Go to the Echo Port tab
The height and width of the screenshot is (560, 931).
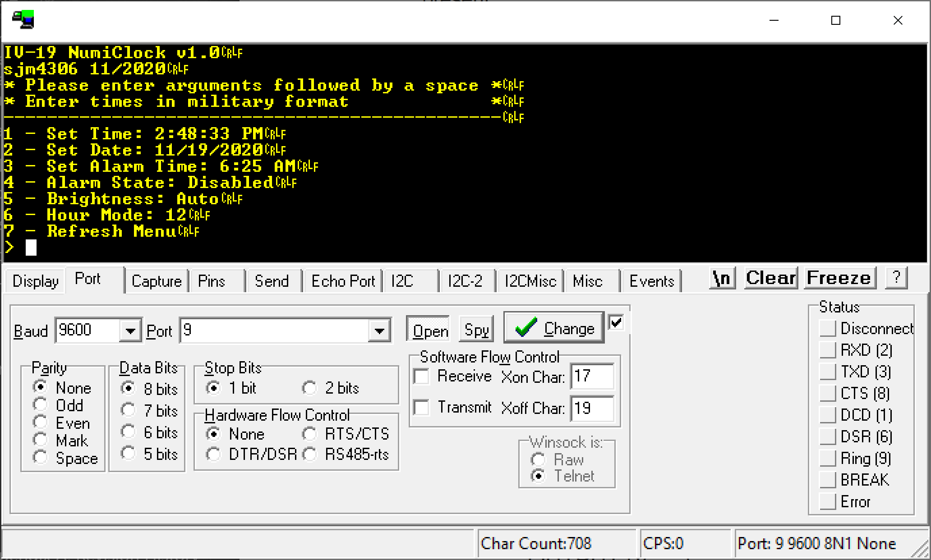[x=343, y=281]
